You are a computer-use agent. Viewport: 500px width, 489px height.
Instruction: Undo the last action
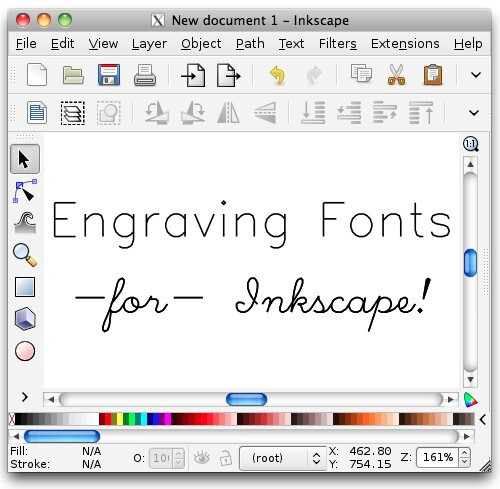coord(277,75)
